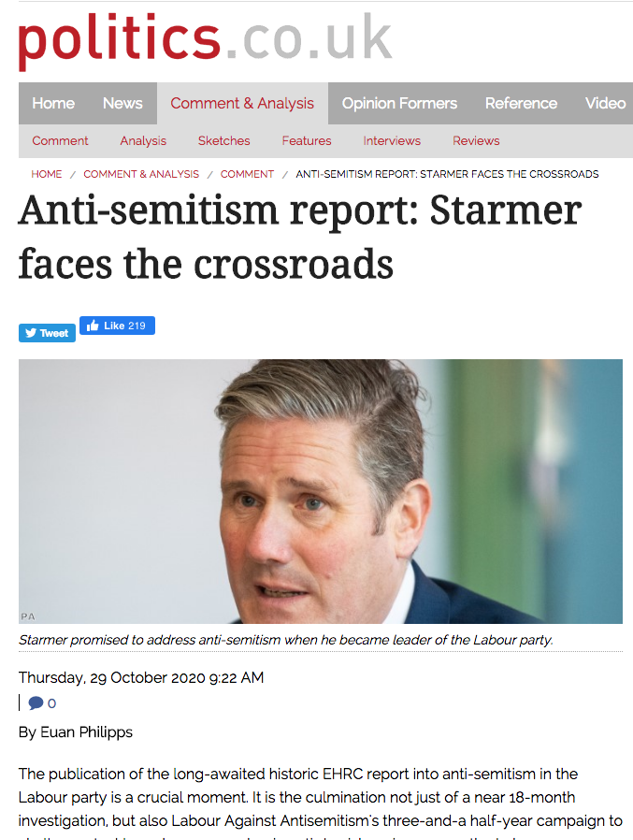Go to Interviews submenu link

point(392,140)
